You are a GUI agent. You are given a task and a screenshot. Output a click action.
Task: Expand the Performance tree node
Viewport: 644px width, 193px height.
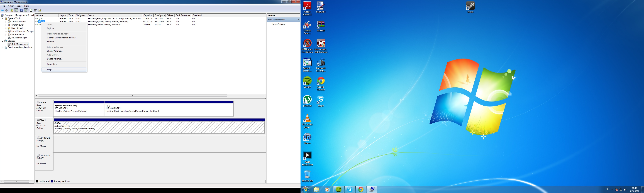[6, 35]
